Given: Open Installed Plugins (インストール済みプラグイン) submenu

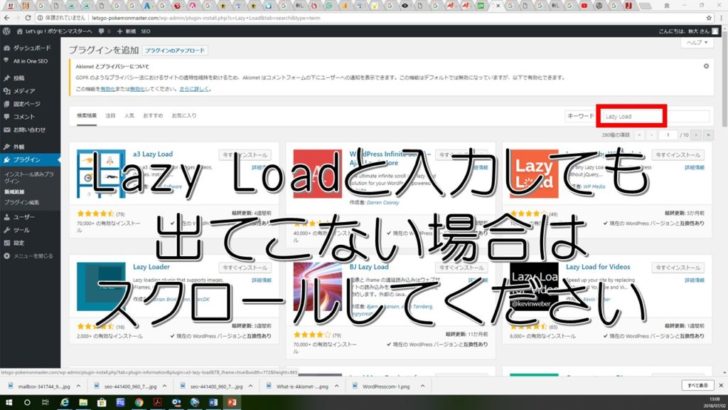Looking at the screenshot, I should pyautogui.click(x=29, y=177).
